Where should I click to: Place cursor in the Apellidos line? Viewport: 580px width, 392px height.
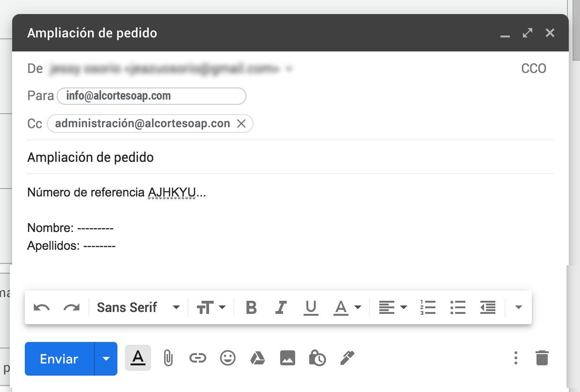point(72,246)
